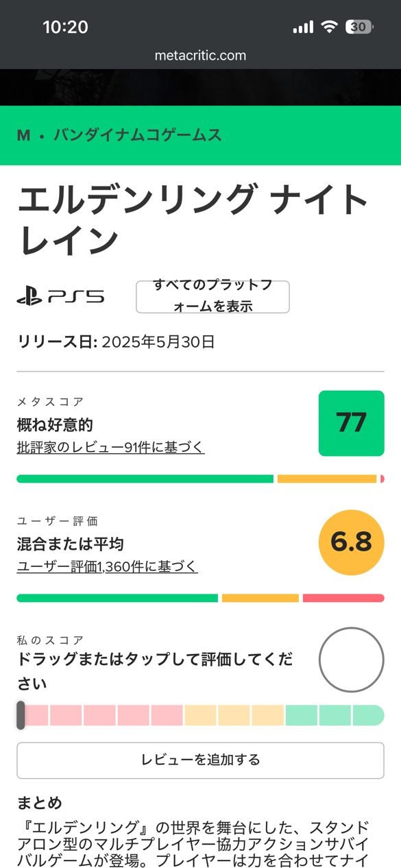Click the yellow portion of Metascore distribution bar
The width and height of the screenshot is (401, 868).
(x=327, y=479)
